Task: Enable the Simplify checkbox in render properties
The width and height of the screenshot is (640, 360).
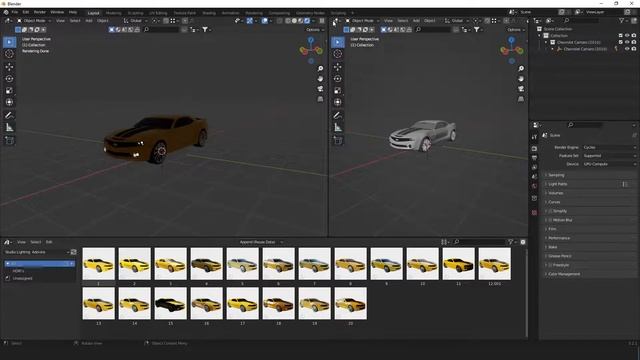Action: 550,211
